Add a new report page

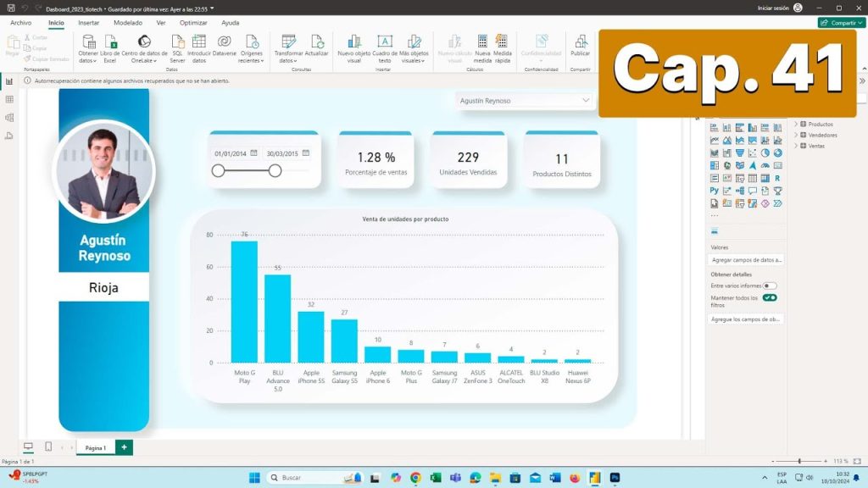tap(125, 447)
